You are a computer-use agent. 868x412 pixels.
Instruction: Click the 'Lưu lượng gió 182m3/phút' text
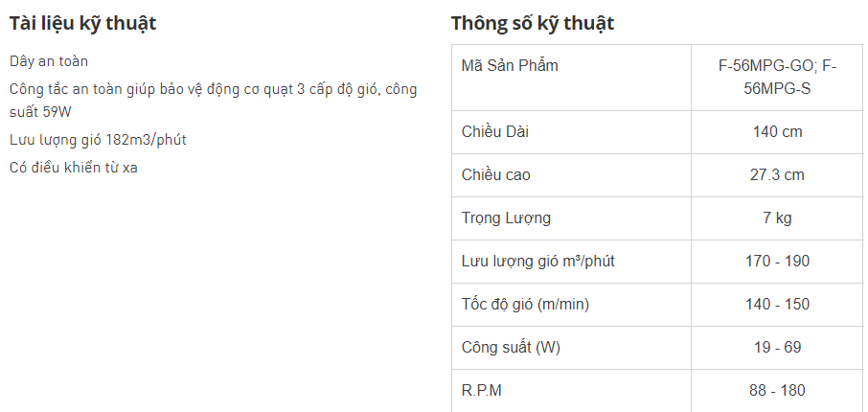98,140
